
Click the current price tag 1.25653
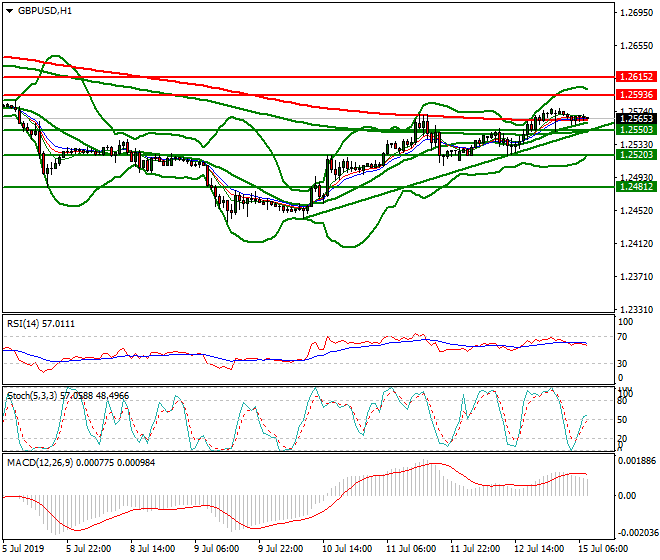click(x=636, y=119)
